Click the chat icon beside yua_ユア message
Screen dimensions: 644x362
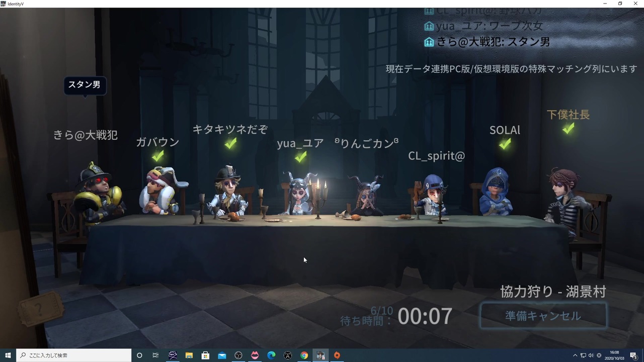pyautogui.click(x=429, y=26)
